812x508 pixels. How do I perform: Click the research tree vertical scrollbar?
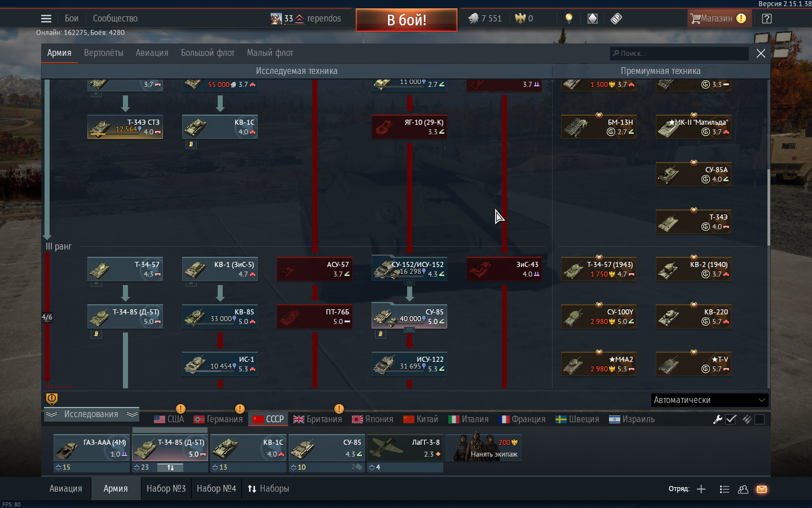(x=769, y=207)
